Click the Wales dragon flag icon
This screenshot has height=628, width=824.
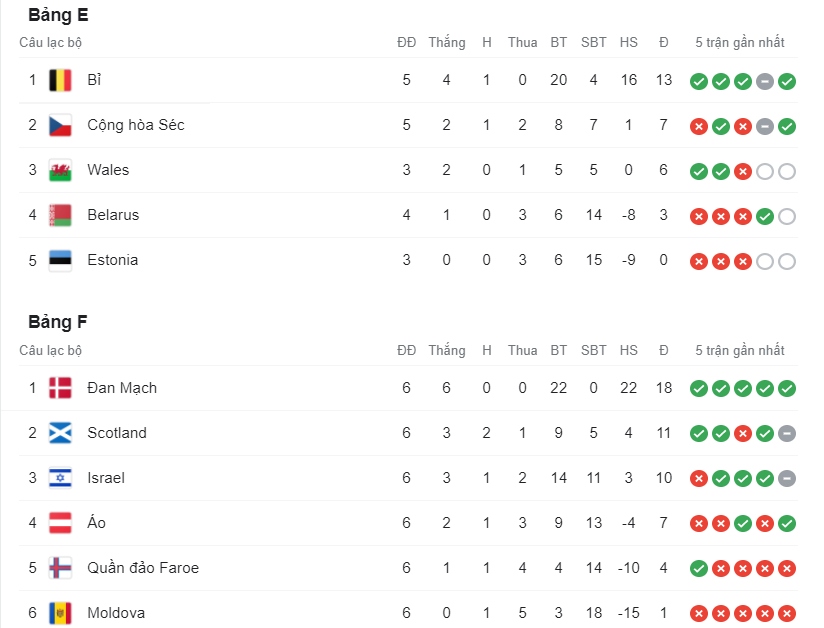pyautogui.click(x=60, y=170)
